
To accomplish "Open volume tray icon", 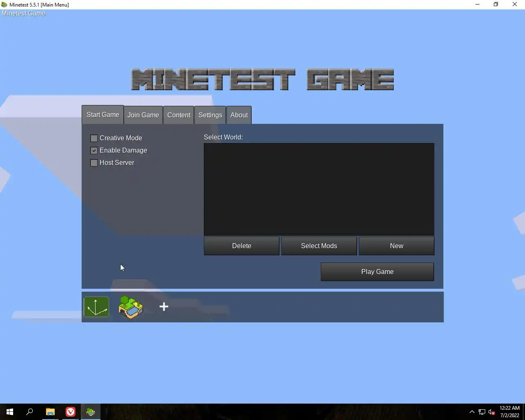I will [492, 412].
